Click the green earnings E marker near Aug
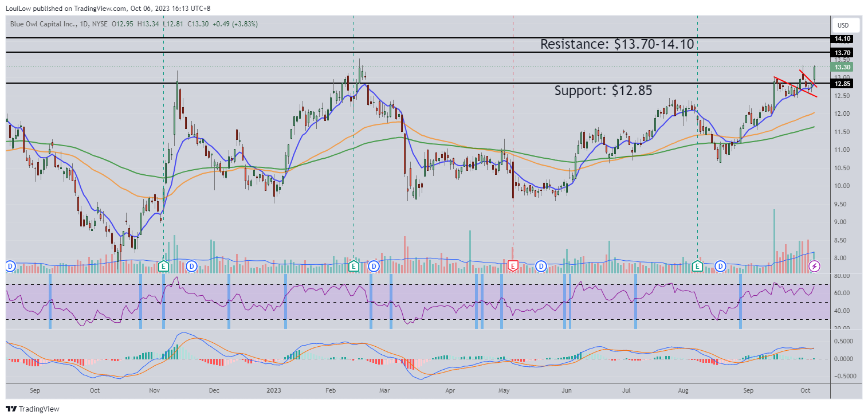Viewport: 868px width, 419px height. coord(697,266)
